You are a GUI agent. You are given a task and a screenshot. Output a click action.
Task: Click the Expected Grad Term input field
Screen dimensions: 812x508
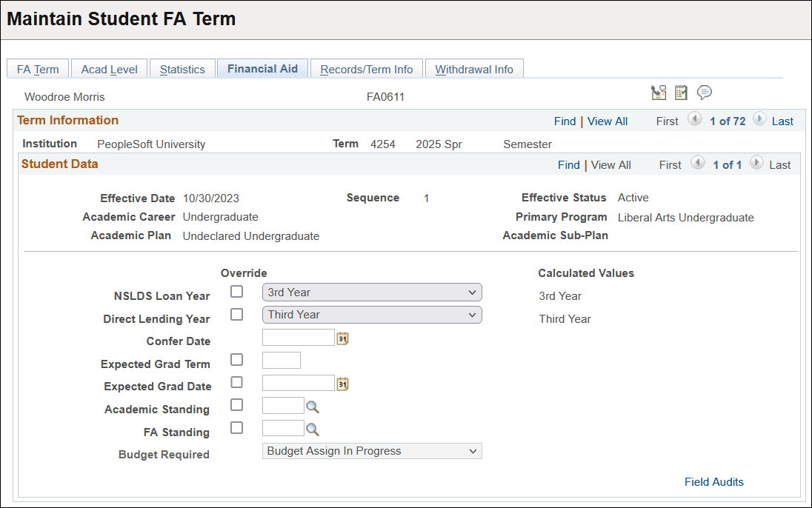point(282,361)
